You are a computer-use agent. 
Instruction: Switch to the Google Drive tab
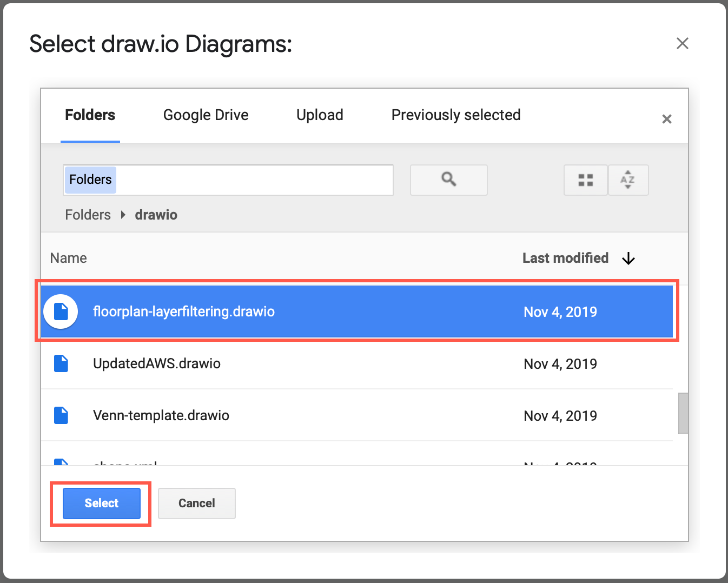click(x=206, y=115)
